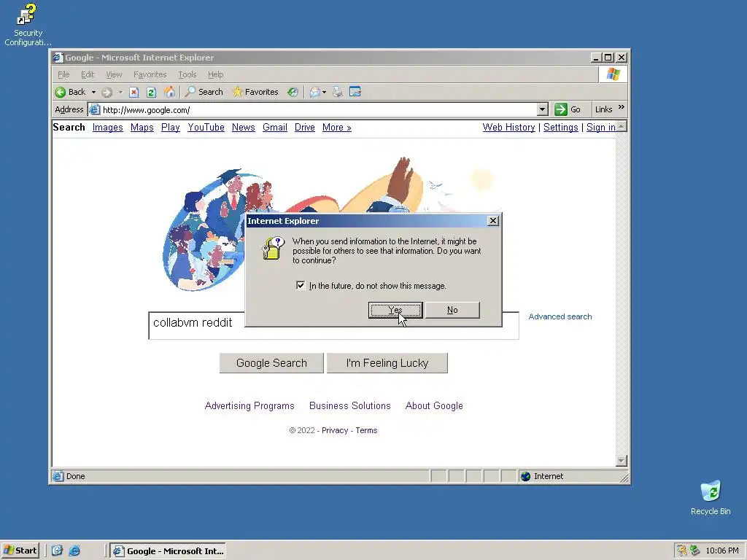Open the News link
Viewport: 747px width, 560px height.
tap(244, 128)
